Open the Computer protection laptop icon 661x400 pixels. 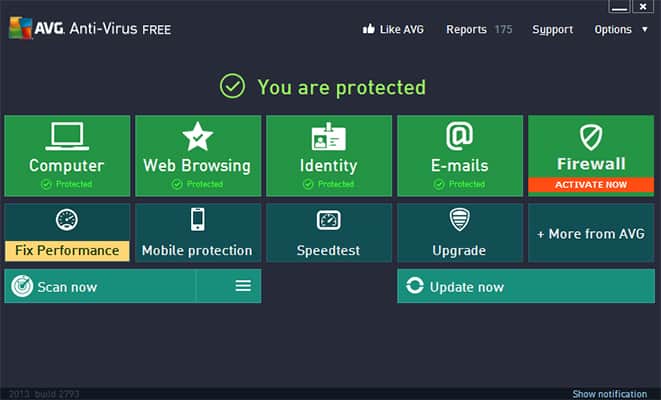tap(67, 136)
